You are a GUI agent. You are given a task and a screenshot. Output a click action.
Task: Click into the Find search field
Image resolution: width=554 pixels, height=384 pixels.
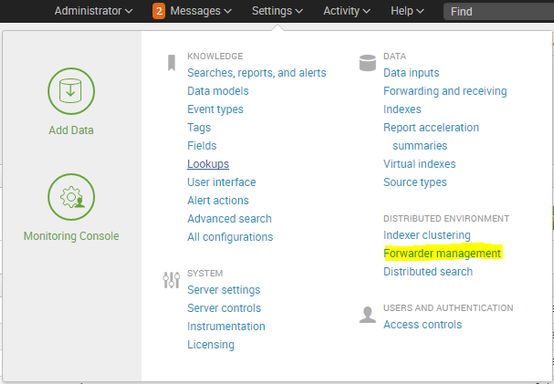coord(499,12)
